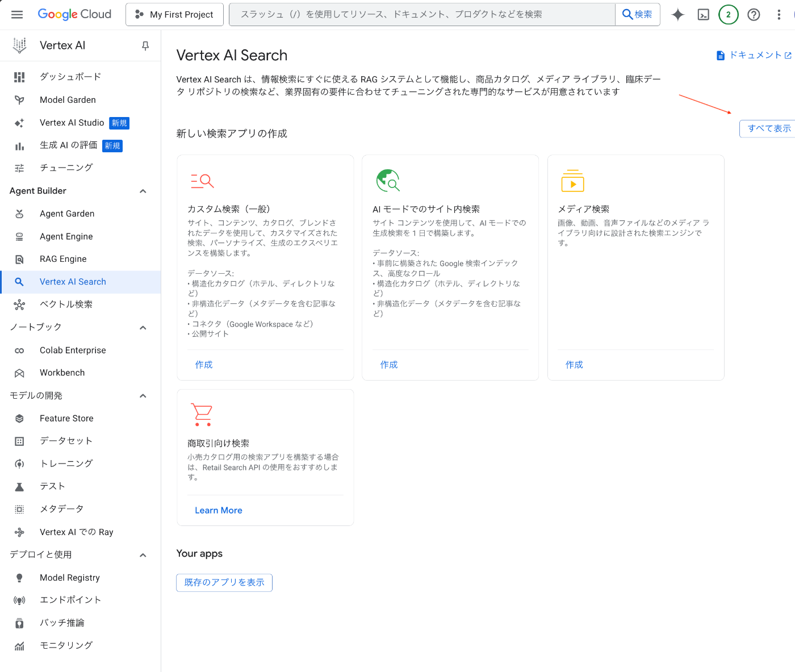Click the Feature Store icon

click(x=19, y=419)
